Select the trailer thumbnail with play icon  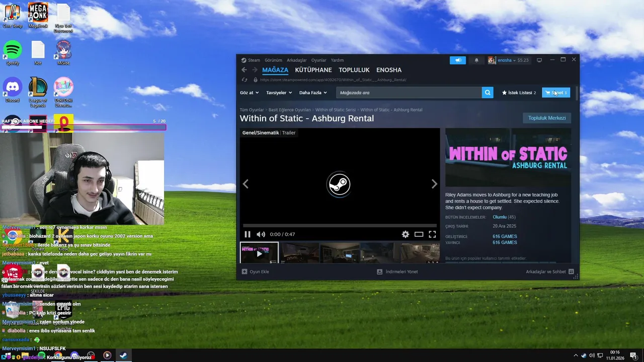tap(259, 253)
